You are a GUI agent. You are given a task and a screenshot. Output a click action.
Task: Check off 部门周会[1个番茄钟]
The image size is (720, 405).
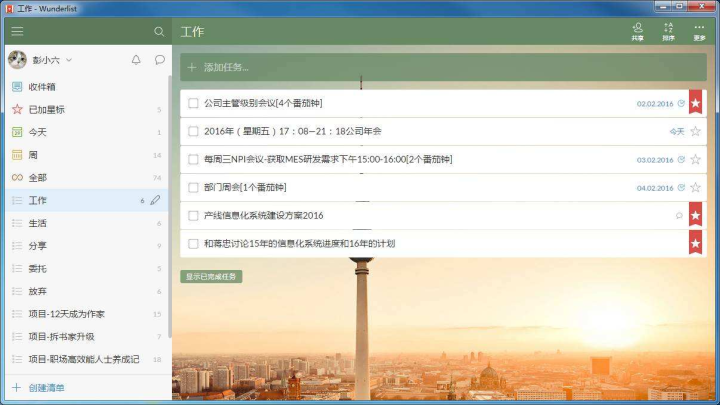[193, 187]
